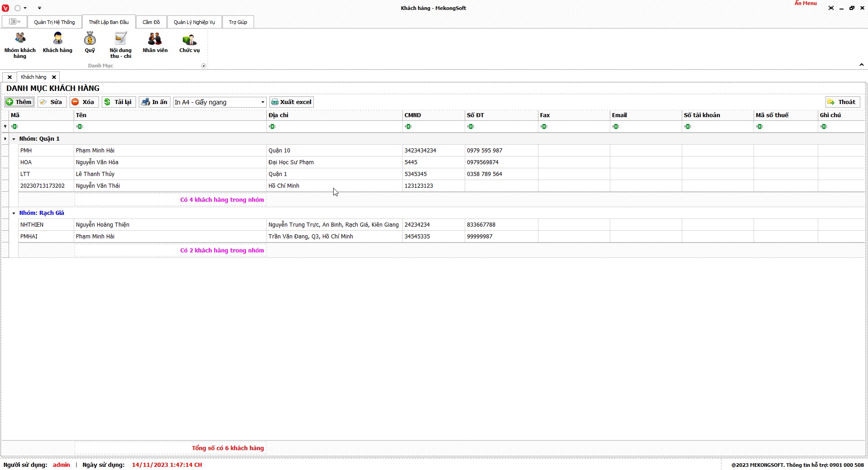Click the Thêm add button

(19, 102)
